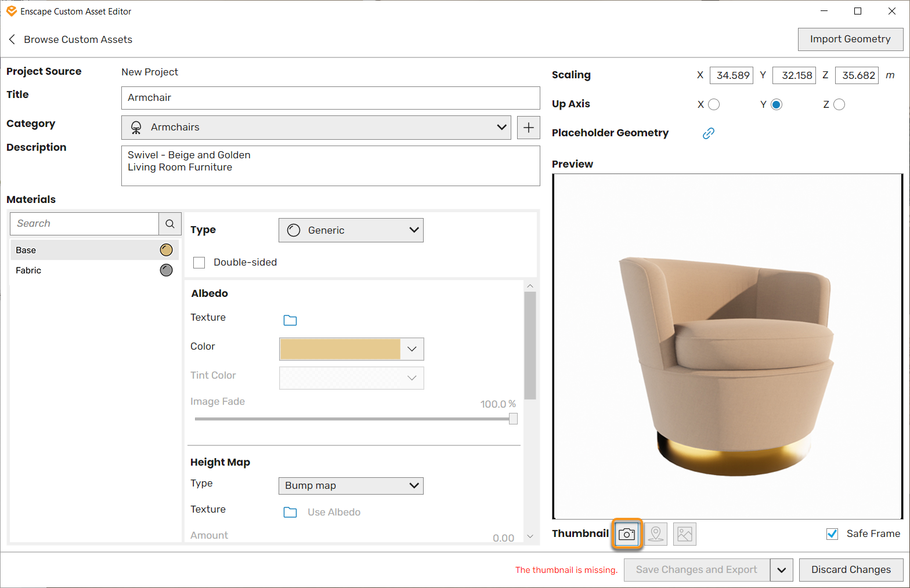910x588 pixels.
Task: Open the material Type Generic dropdown
Action: click(351, 230)
